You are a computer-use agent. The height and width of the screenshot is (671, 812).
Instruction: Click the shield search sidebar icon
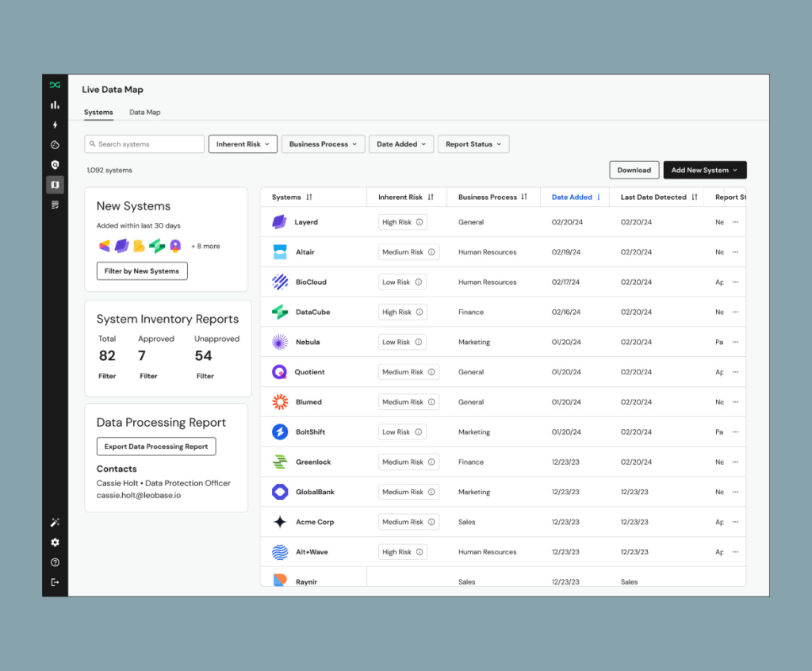(x=55, y=164)
